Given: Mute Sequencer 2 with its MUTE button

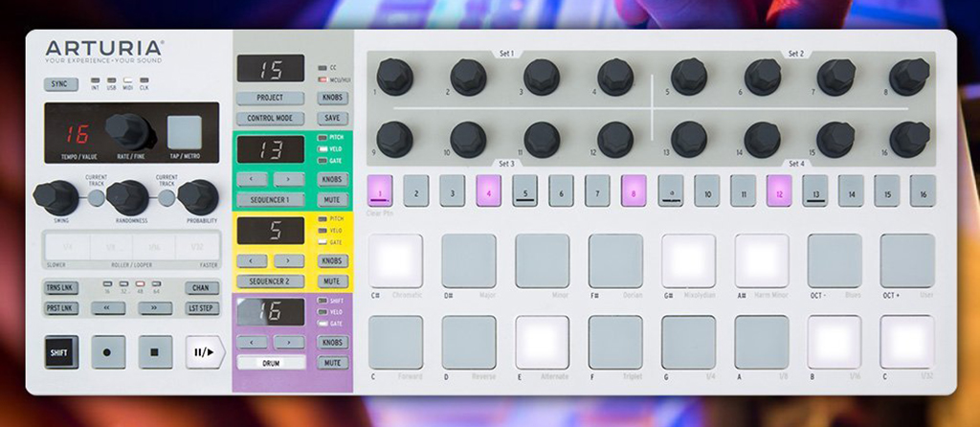Looking at the screenshot, I should (x=332, y=281).
